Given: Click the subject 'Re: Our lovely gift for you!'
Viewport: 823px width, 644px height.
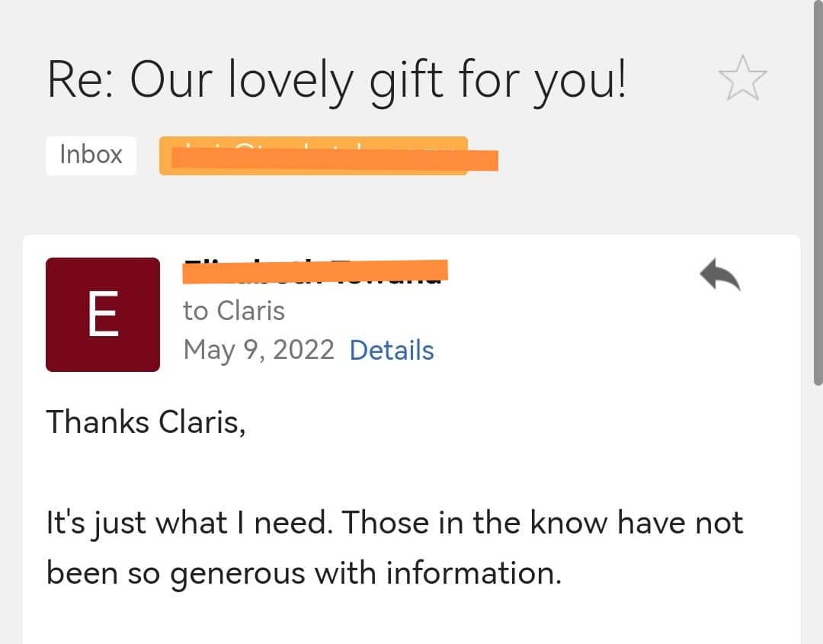Looking at the screenshot, I should tap(336, 79).
